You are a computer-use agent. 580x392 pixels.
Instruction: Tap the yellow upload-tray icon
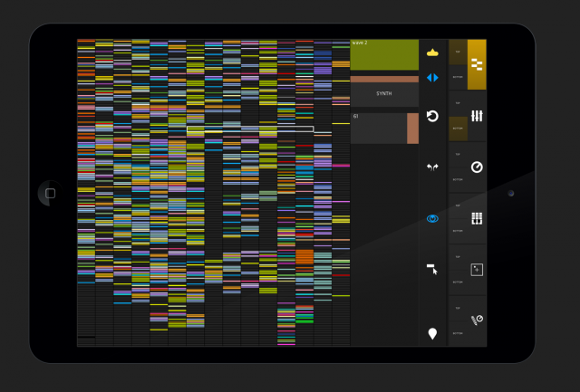coord(432,53)
